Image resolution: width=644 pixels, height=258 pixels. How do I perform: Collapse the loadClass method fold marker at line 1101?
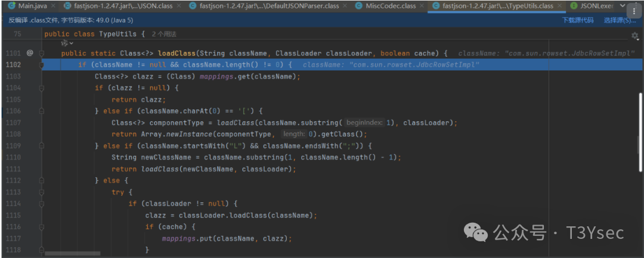[x=42, y=53]
